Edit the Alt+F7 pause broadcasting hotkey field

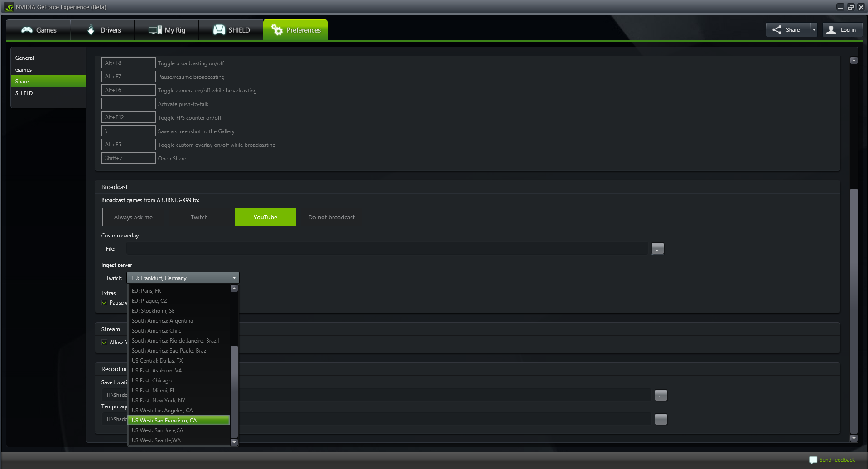tap(129, 77)
